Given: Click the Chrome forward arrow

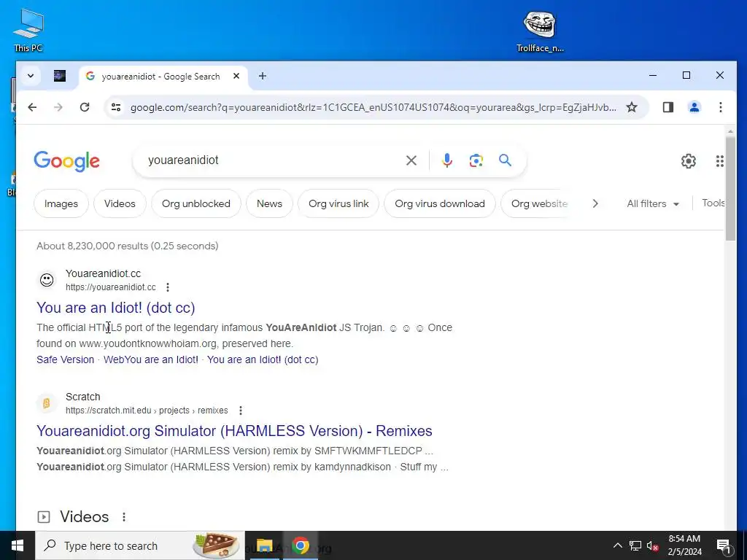Looking at the screenshot, I should [x=58, y=107].
